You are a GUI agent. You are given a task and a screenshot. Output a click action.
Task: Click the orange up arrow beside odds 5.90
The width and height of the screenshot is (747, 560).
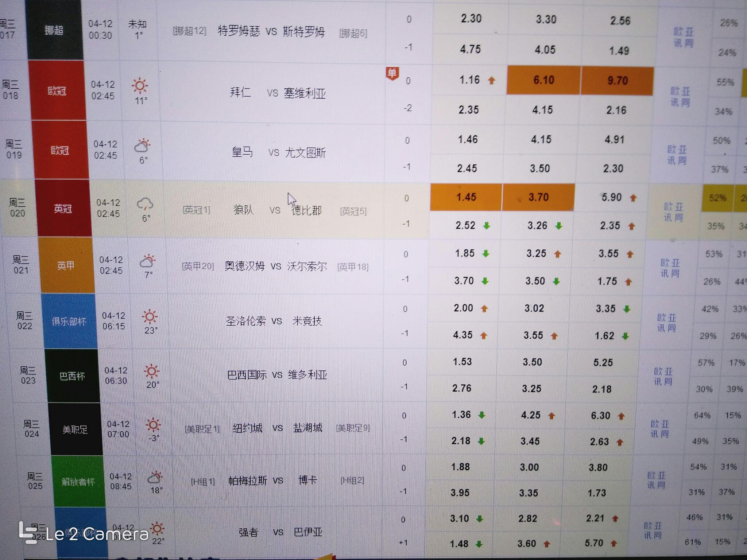tap(632, 197)
